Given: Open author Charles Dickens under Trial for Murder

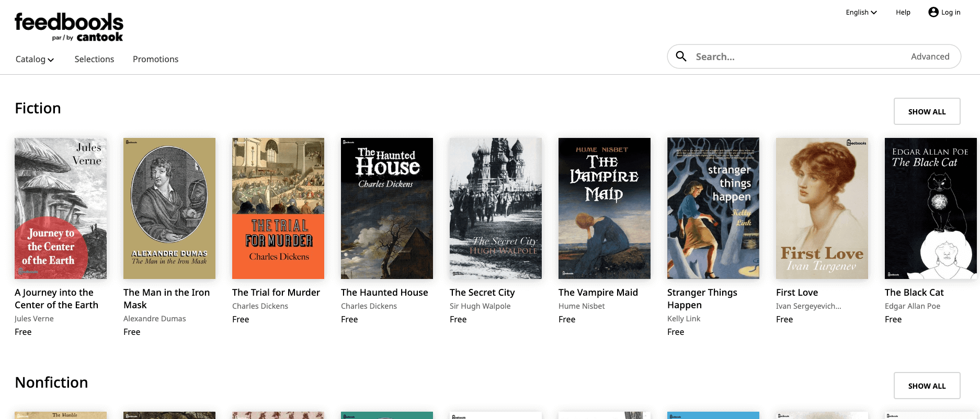Looking at the screenshot, I should [260, 306].
